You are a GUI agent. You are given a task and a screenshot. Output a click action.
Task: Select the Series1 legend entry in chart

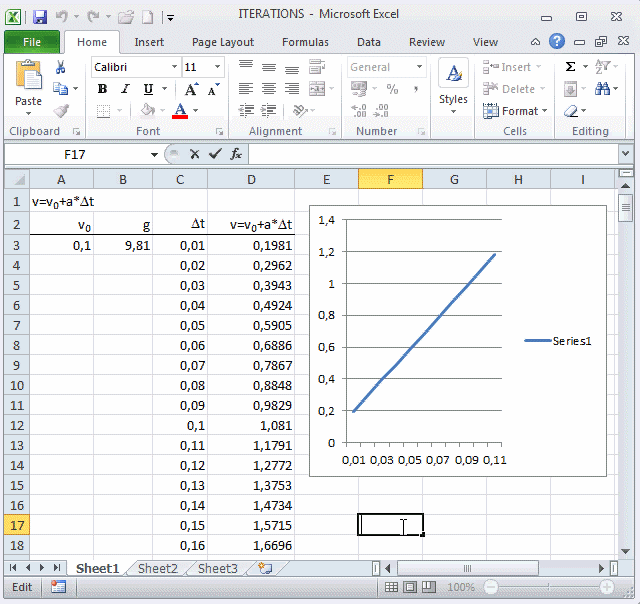coord(558,341)
